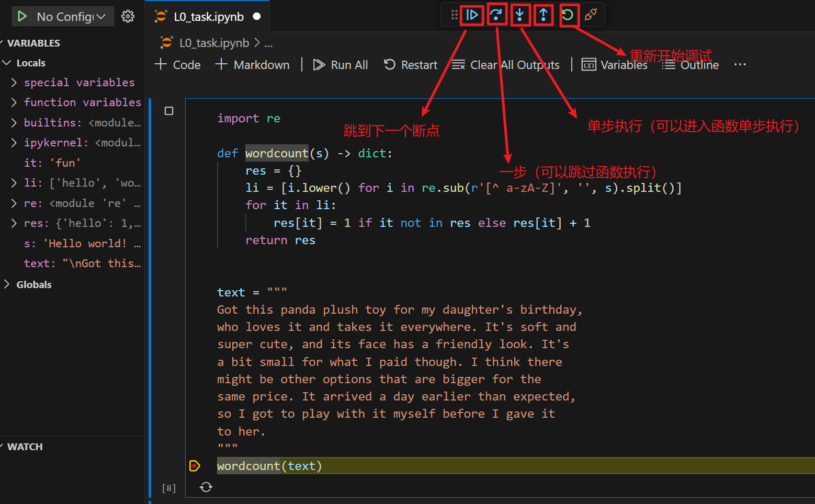Click the Disconnect debugger plug icon
Viewport: 815px width, 504px height.
coord(591,15)
